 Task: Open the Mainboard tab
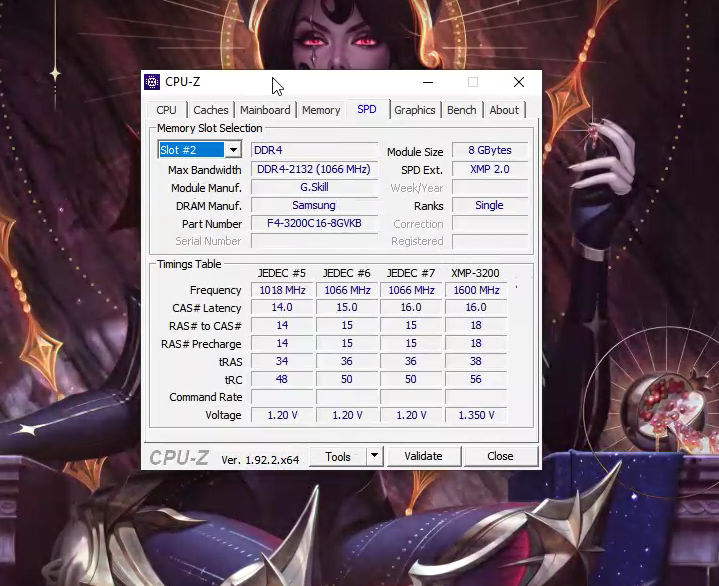265,110
